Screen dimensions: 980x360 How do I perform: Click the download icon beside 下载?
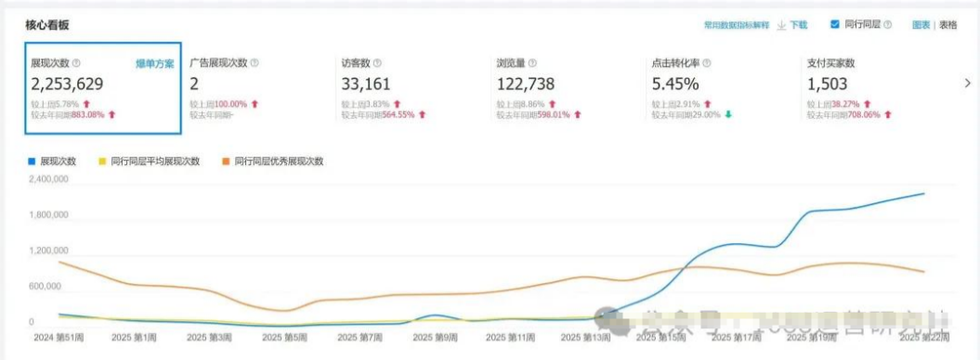(781, 25)
